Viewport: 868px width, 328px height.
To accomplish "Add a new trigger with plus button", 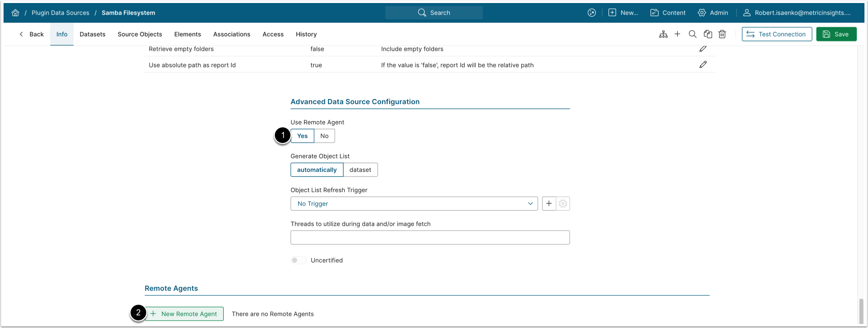I will pos(549,204).
